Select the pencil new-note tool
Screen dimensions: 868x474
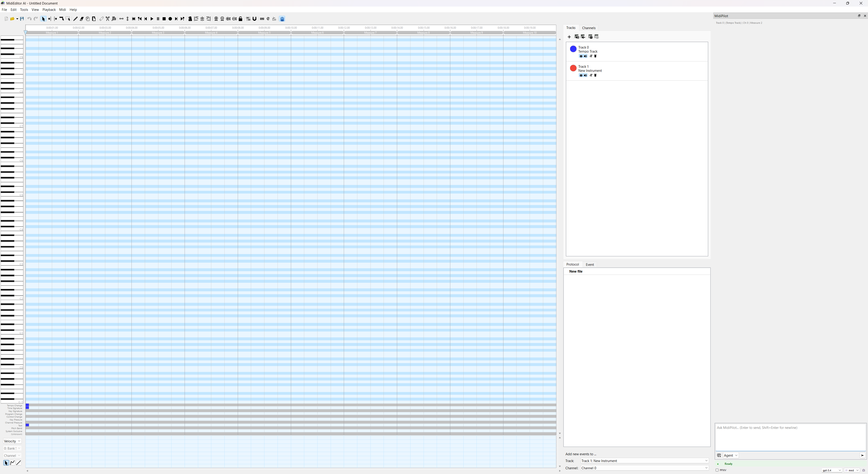pyautogui.click(x=76, y=19)
